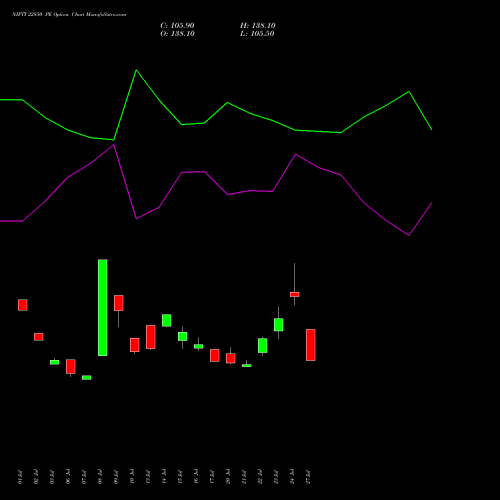This screenshot has width=500, height=500.
Task: Click the 14 Jul date label
Action: [164, 477]
